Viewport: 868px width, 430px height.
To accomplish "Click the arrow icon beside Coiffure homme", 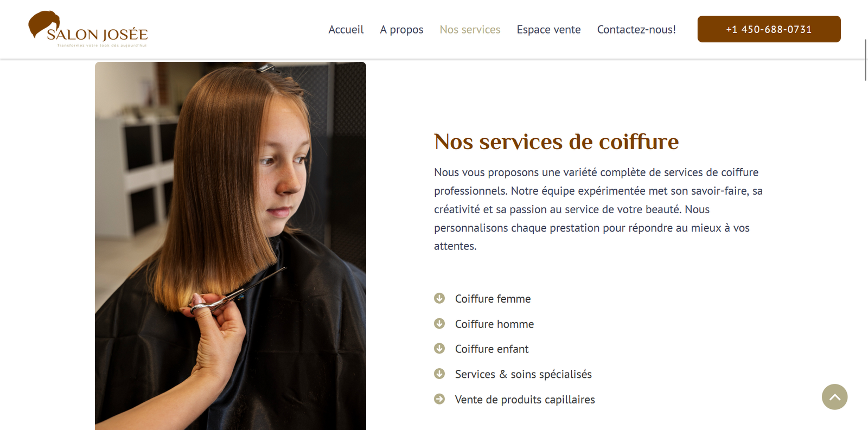I will (x=439, y=324).
